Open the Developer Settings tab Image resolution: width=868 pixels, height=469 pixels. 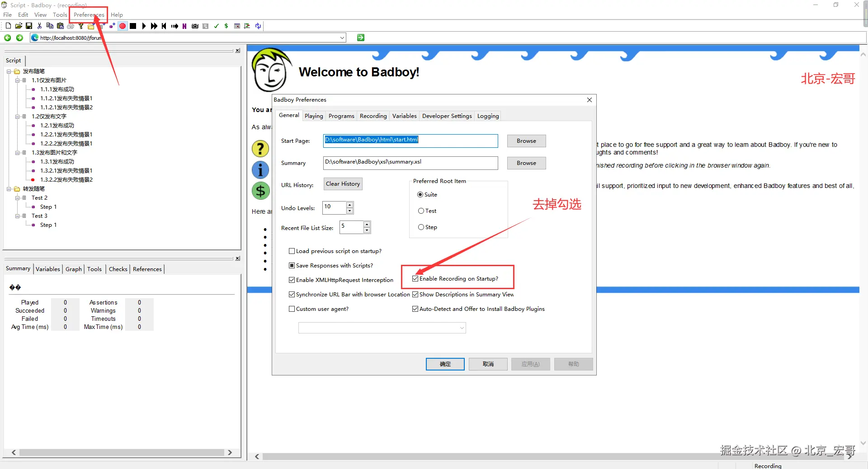click(x=447, y=116)
